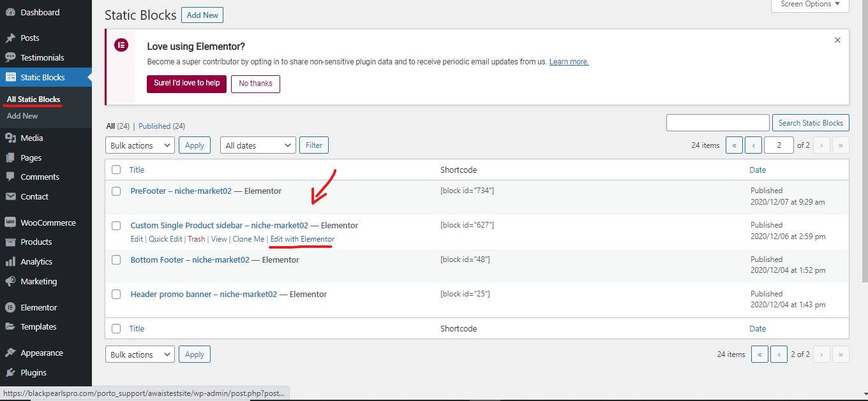868x401 pixels.
Task: Go to previous page using bottom ‹ button
Action: [779, 354]
